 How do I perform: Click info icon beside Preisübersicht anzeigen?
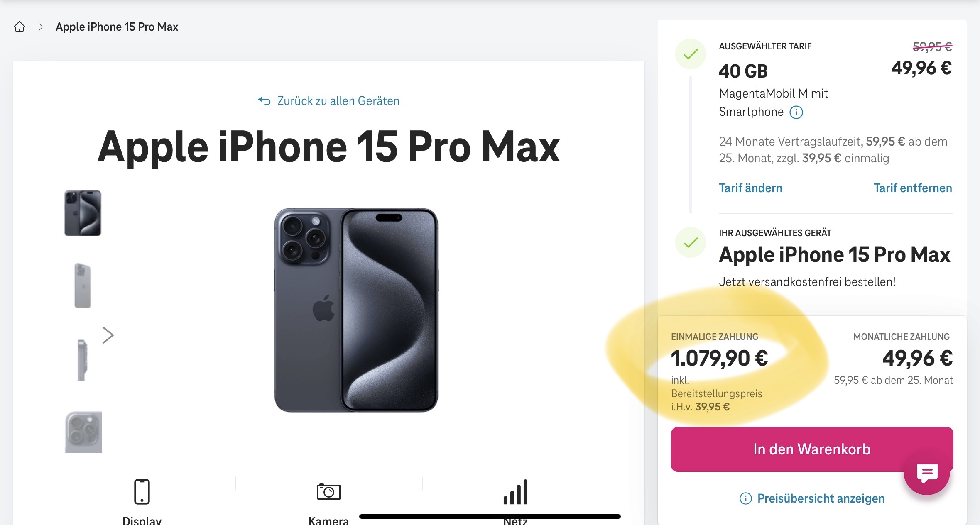click(745, 498)
